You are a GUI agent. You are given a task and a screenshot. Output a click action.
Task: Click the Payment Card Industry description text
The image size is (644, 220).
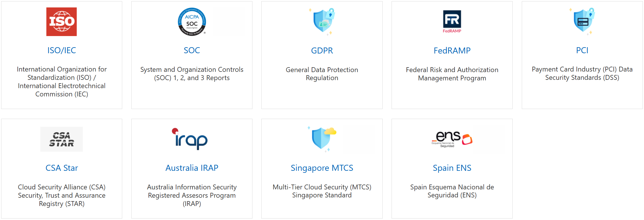tap(582, 74)
